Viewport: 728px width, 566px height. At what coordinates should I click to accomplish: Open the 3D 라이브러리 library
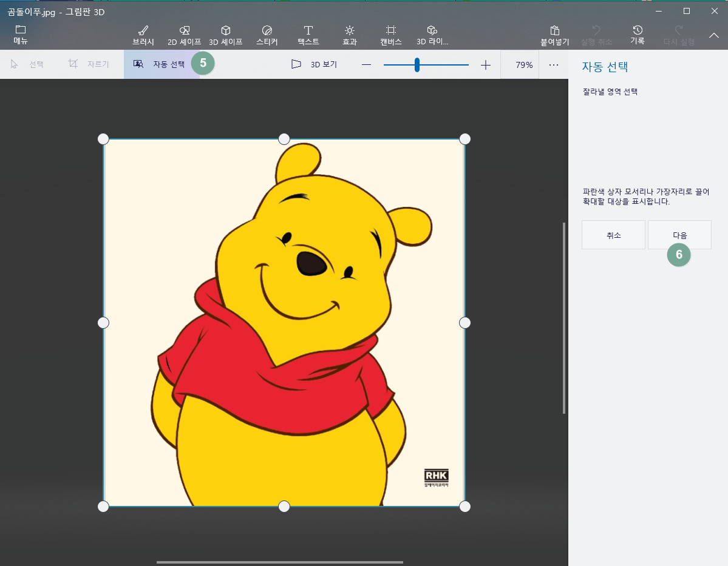[x=432, y=36]
